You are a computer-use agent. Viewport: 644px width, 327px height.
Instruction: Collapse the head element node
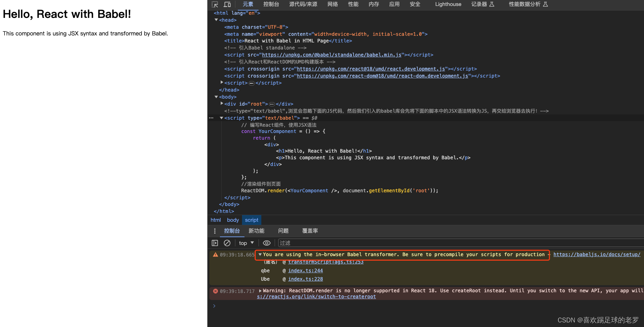(x=216, y=20)
